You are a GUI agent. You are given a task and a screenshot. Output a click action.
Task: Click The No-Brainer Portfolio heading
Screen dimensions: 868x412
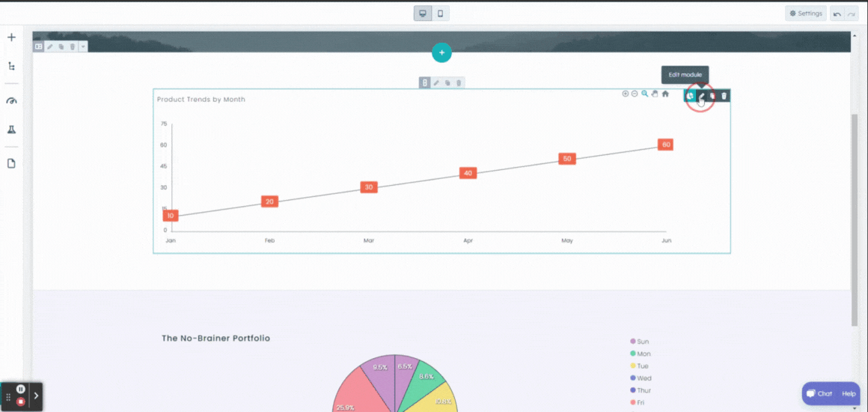pyautogui.click(x=216, y=338)
